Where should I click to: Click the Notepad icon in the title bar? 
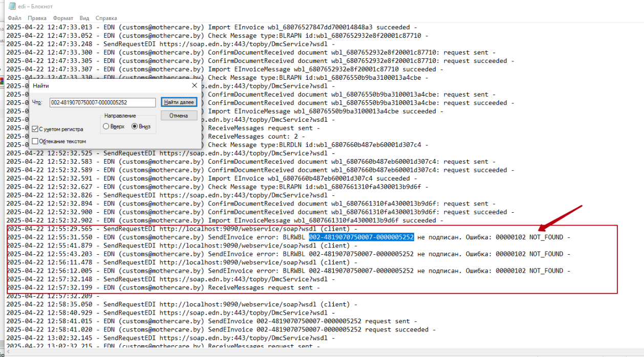[x=11, y=6]
